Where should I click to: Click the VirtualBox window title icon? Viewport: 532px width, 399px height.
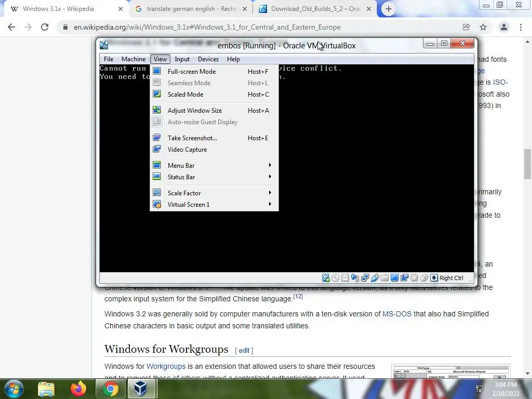pyautogui.click(x=104, y=45)
